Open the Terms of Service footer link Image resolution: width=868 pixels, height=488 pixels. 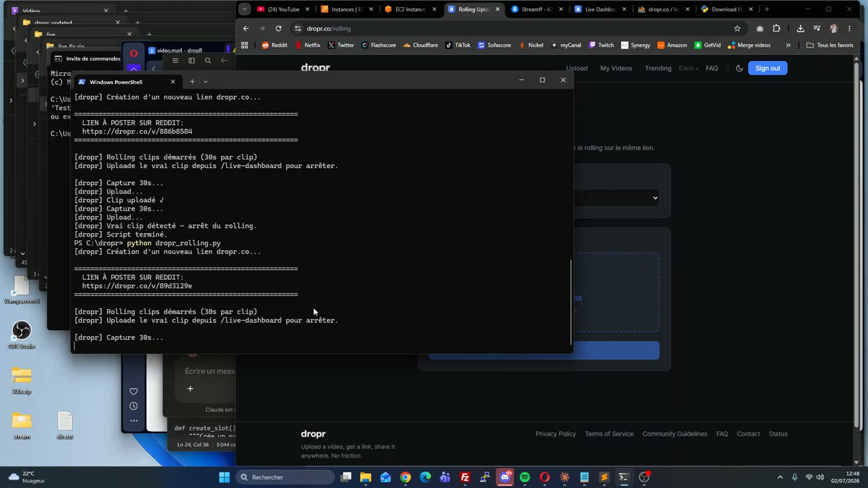(609, 434)
